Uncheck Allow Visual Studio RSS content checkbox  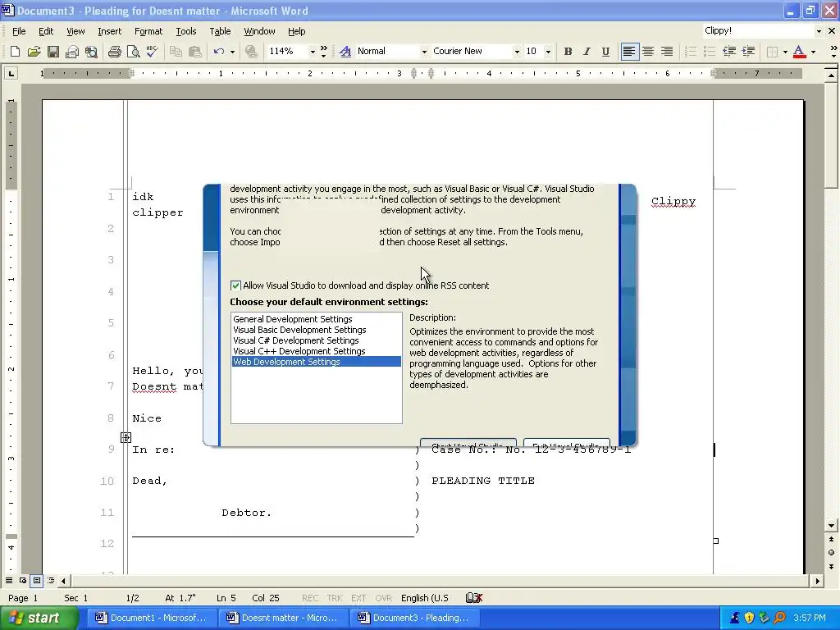pos(235,285)
